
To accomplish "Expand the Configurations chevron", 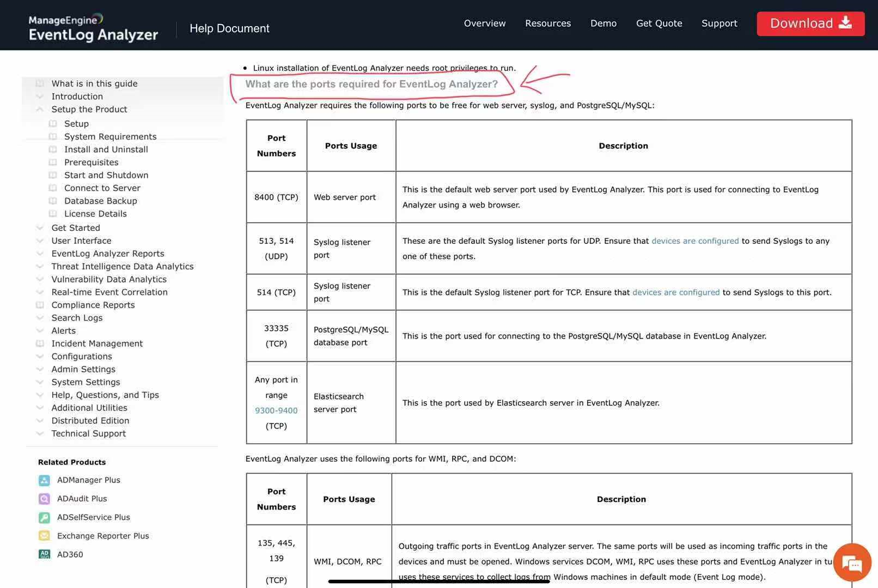I will point(40,357).
